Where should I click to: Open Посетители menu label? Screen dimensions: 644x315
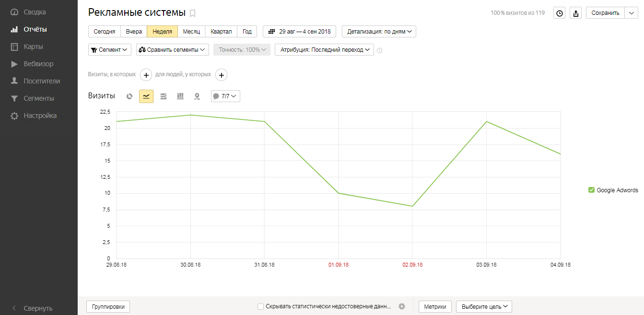tap(42, 81)
